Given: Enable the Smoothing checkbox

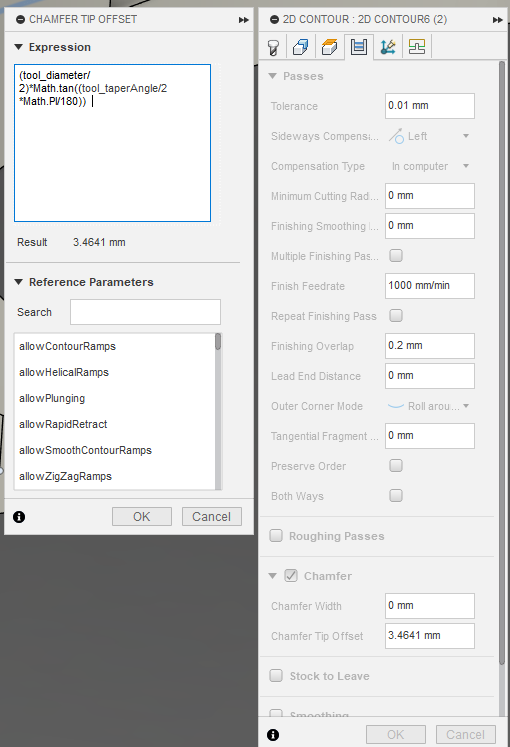Looking at the screenshot, I should 276,713.
